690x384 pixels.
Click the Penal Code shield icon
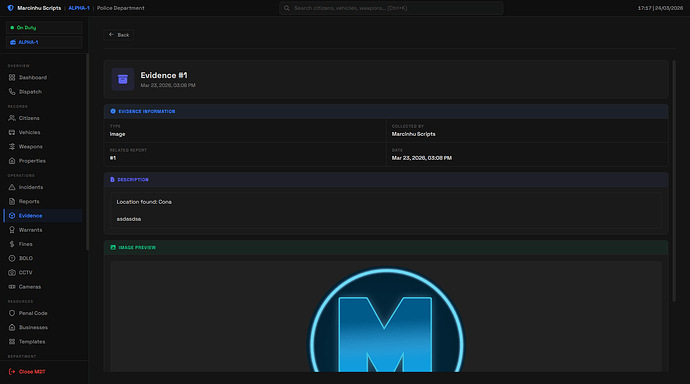(x=12, y=313)
